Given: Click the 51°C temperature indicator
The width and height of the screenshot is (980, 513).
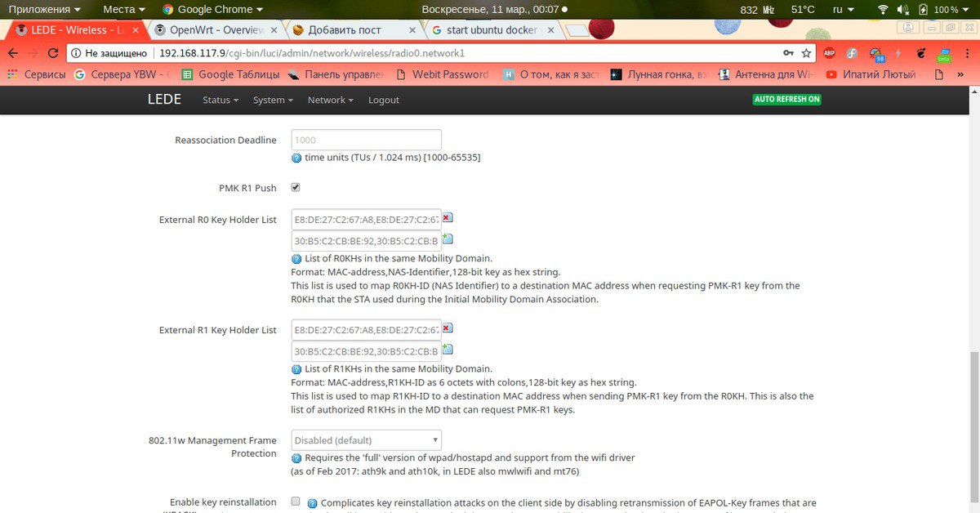Looking at the screenshot, I should pyautogui.click(x=803, y=10).
